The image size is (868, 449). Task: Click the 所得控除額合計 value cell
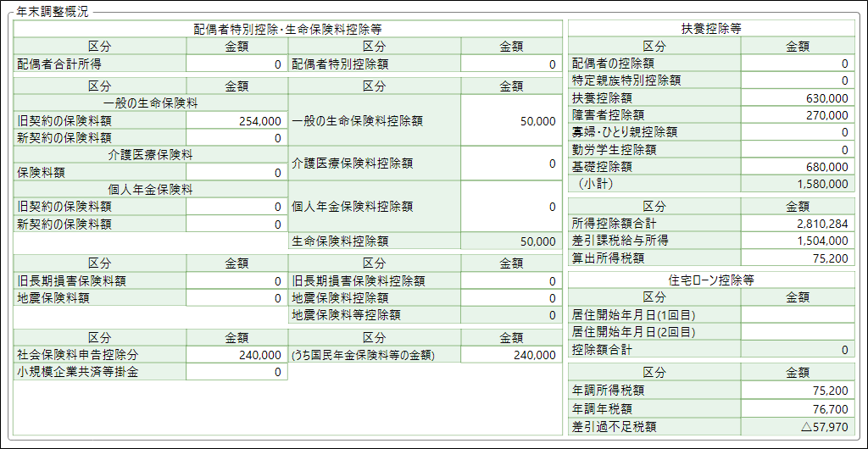pos(798,224)
